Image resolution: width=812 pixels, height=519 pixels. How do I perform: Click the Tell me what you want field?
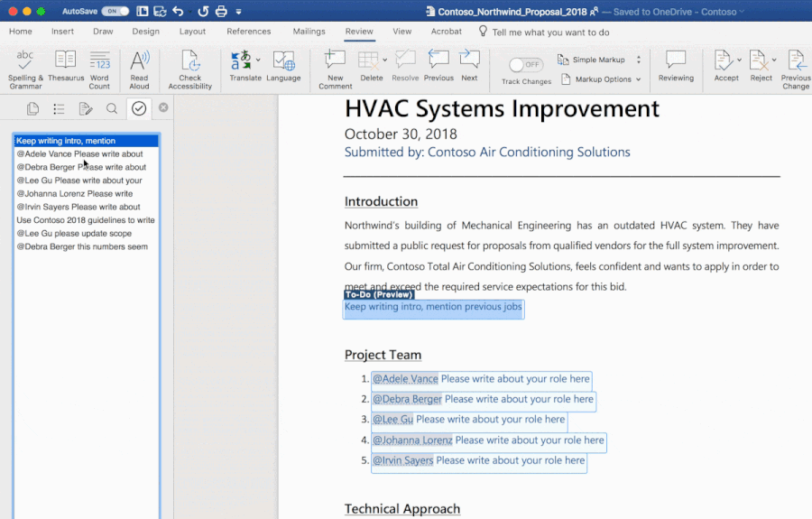tap(550, 32)
